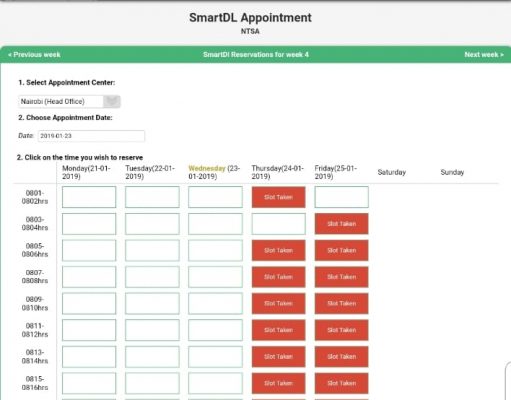Click Friday 0803-0804hrs Slot Taken
The width and height of the screenshot is (511, 400).
point(342,224)
